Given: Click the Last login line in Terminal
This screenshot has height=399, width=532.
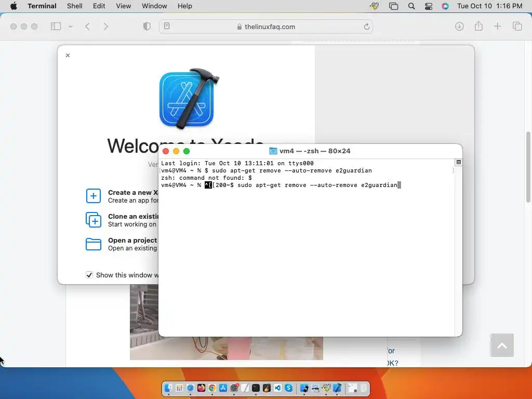Looking at the screenshot, I should pos(237,163).
